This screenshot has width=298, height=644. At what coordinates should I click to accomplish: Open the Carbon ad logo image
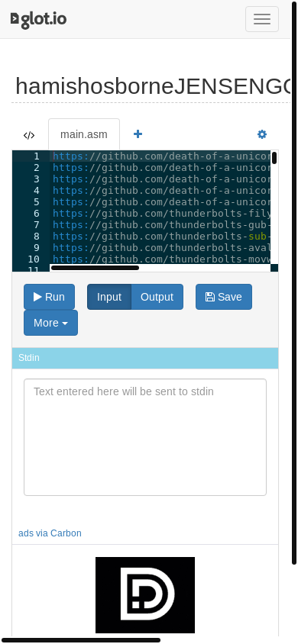(x=145, y=594)
